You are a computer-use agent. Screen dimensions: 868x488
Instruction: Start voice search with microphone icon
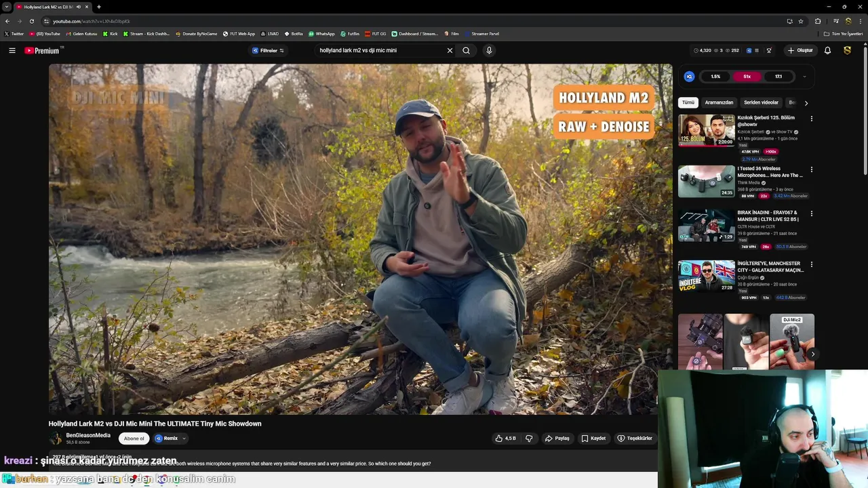489,50
